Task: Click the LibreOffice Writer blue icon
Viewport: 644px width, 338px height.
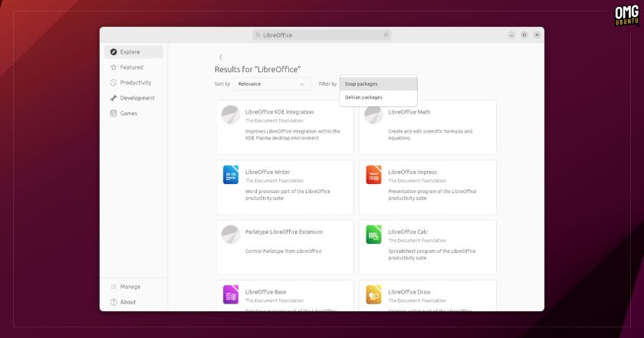Action: pos(231,175)
